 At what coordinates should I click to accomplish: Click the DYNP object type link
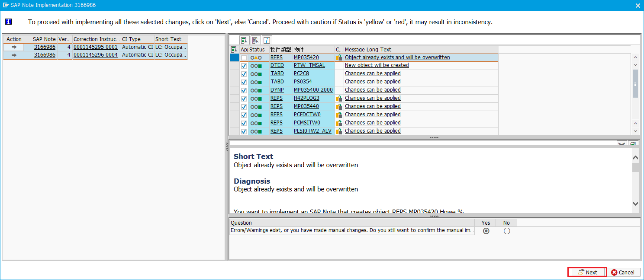point(277,90)
